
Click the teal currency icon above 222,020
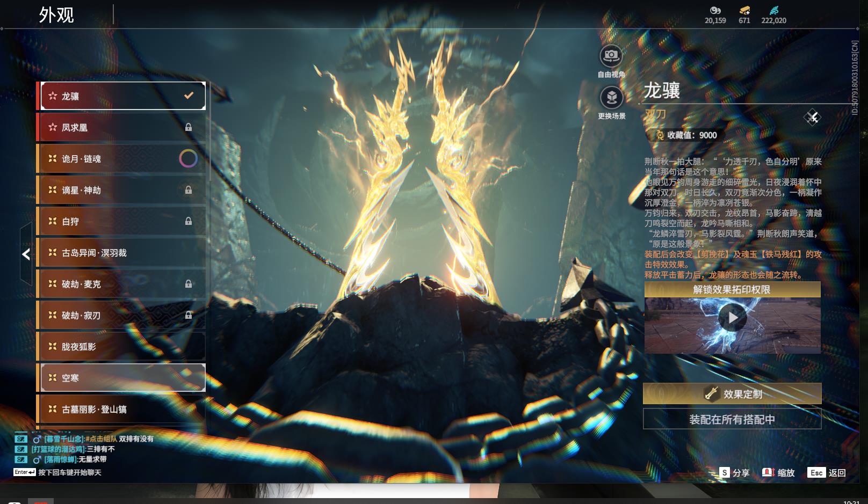pyautogui.click(x=773, y=10)
